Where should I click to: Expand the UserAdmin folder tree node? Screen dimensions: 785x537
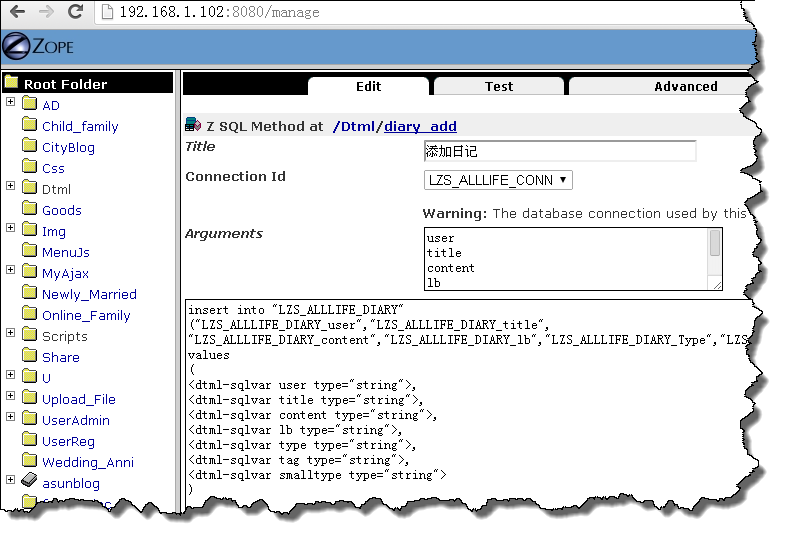(x=11, y=417)
